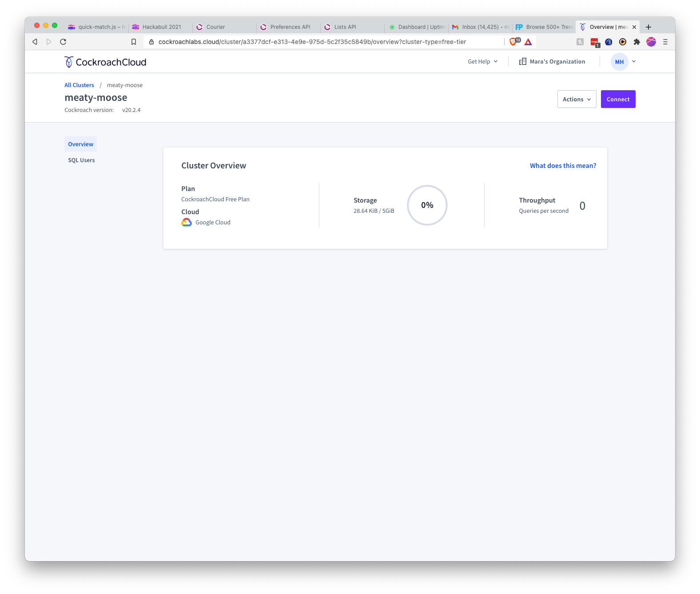Switch to Browse 500+ Trending tab
This screenshot has width=700, height=594.
coord(544,27)
